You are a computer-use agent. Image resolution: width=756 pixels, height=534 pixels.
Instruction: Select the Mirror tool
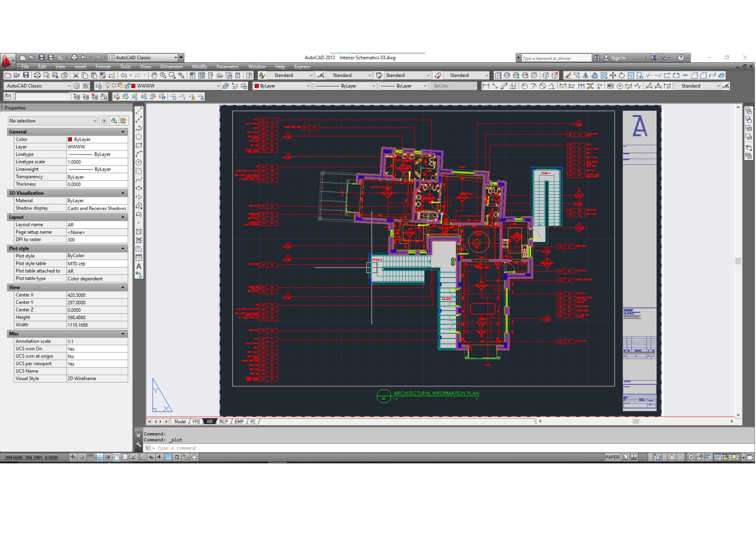click(586, 75)
